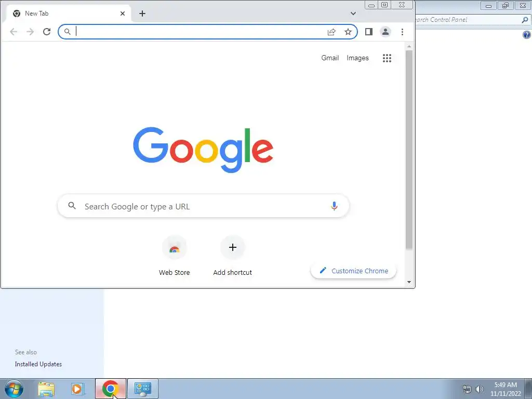Viewport: 532px width, 399px height.
Task: Maximize the Chrome window
Action: click(384, 5)
